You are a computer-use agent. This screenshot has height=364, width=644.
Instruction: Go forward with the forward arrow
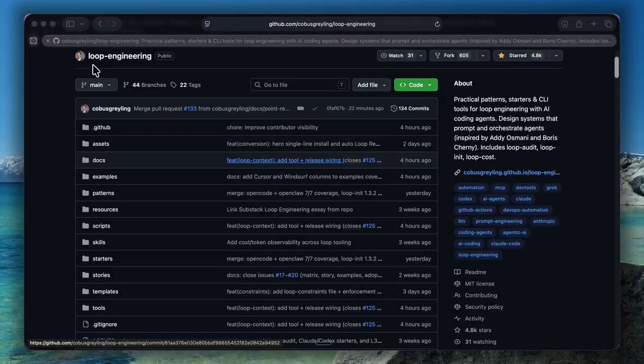click(x=114, y=24)
